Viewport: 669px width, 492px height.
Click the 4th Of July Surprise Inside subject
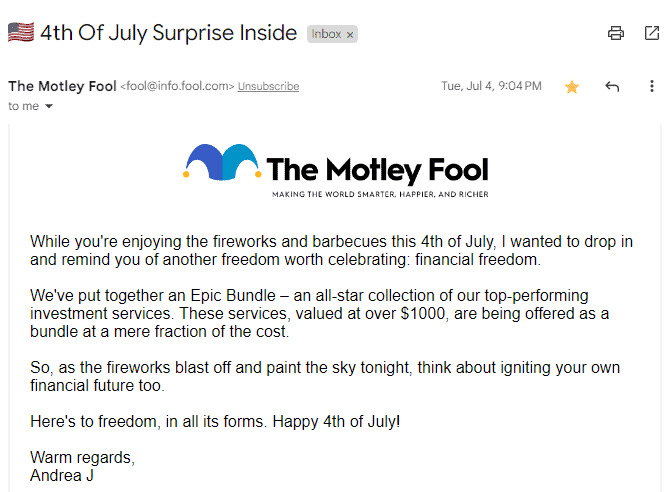tap(169, 33)
